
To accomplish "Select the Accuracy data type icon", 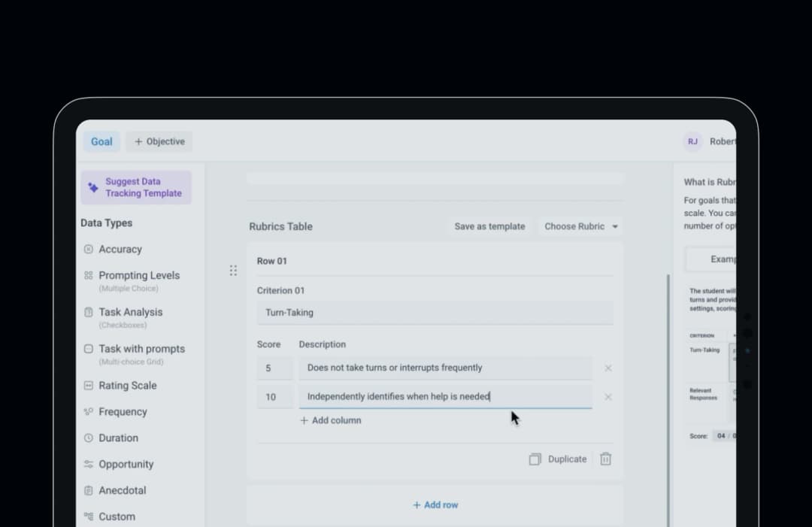I will point(89,249).
